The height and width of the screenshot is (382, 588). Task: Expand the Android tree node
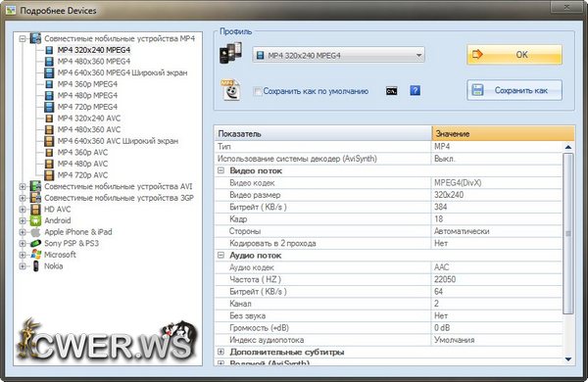(x=23, y=220)
